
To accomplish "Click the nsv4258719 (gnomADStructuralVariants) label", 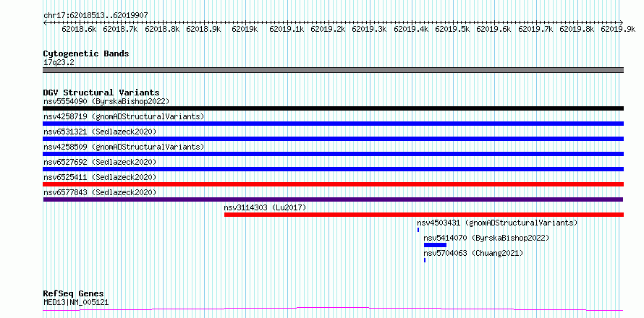I will [x=124, y=116].
